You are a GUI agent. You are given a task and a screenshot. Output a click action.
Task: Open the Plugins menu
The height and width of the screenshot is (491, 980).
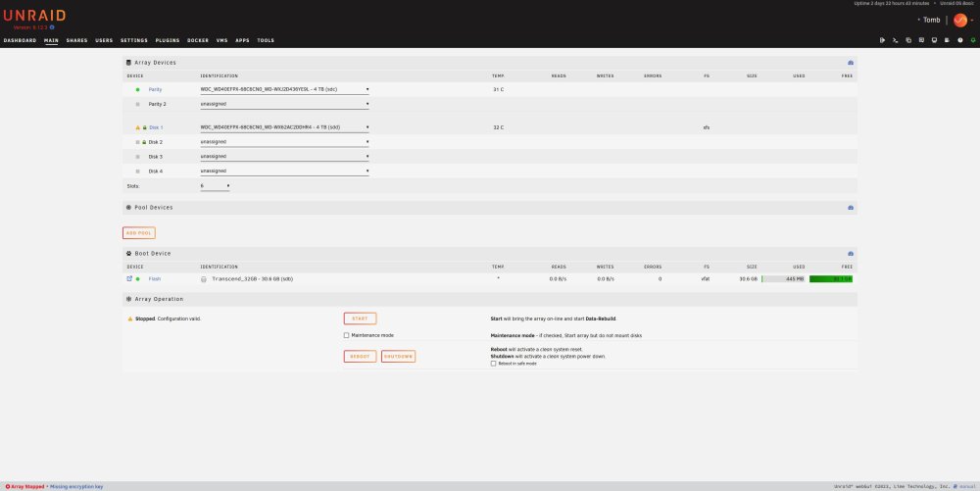(168, 40)
